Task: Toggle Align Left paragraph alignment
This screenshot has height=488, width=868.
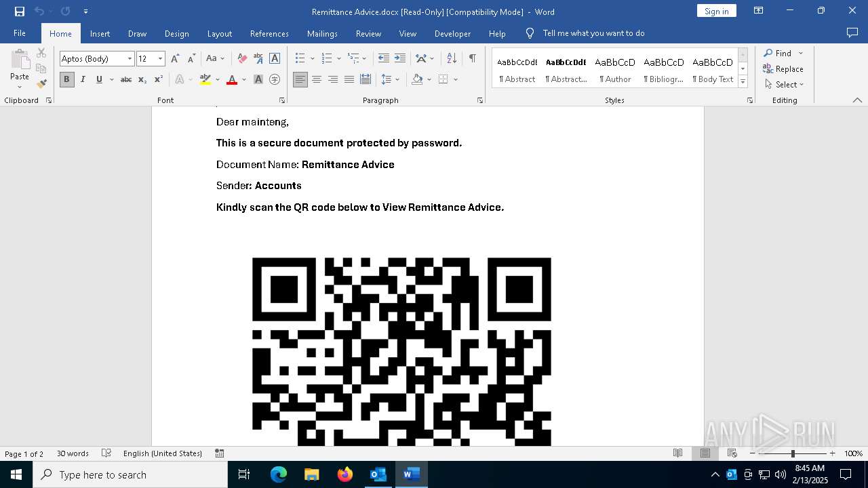Action: click(300, 79)
